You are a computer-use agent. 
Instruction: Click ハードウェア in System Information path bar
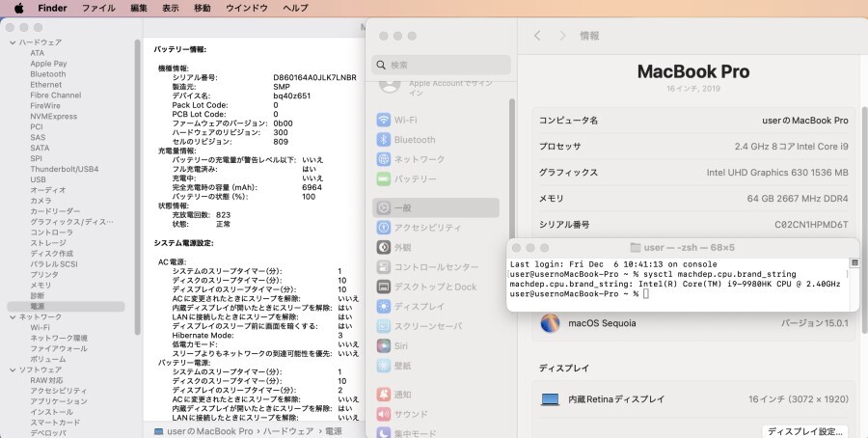(287, 431)
